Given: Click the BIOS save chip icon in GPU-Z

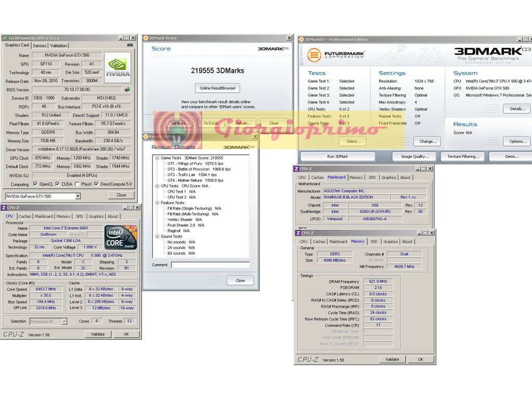Looking at the screenshot, I should (x=127, y=89).
